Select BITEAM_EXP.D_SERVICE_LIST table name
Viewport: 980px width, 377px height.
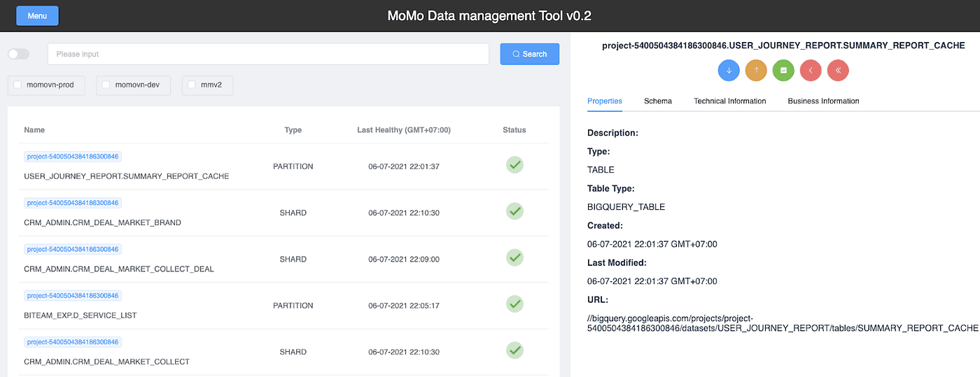coord(80,315)
